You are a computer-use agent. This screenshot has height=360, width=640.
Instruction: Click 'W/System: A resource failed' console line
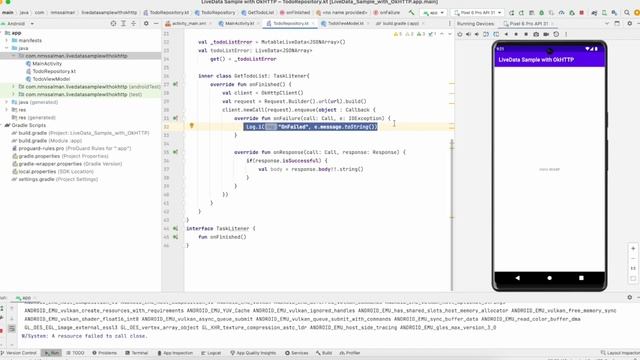coord(85,336)
